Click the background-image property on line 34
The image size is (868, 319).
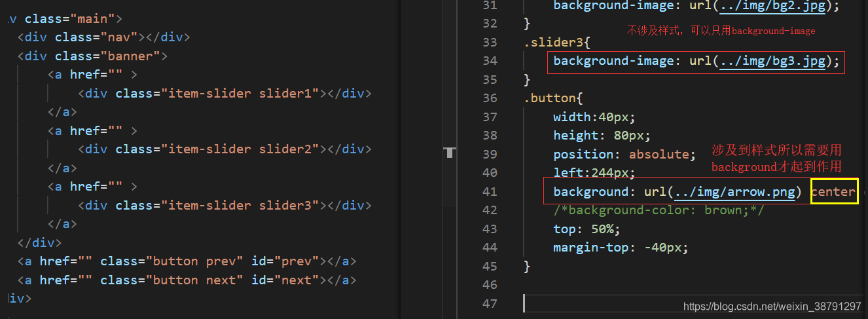pyautogui.click(x=613, y=61)
